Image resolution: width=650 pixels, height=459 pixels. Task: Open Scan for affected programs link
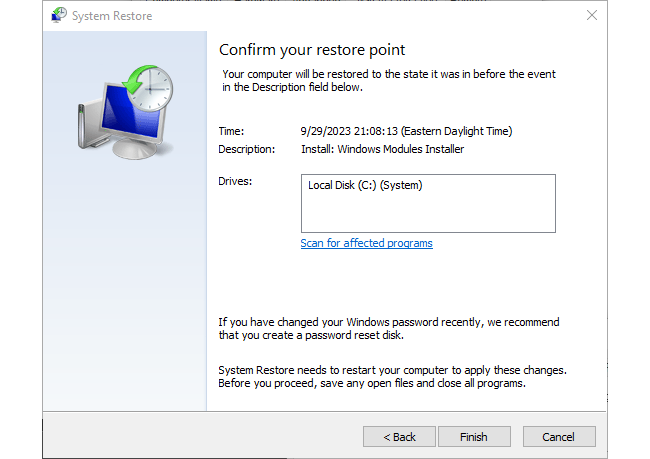coord(366,243)
